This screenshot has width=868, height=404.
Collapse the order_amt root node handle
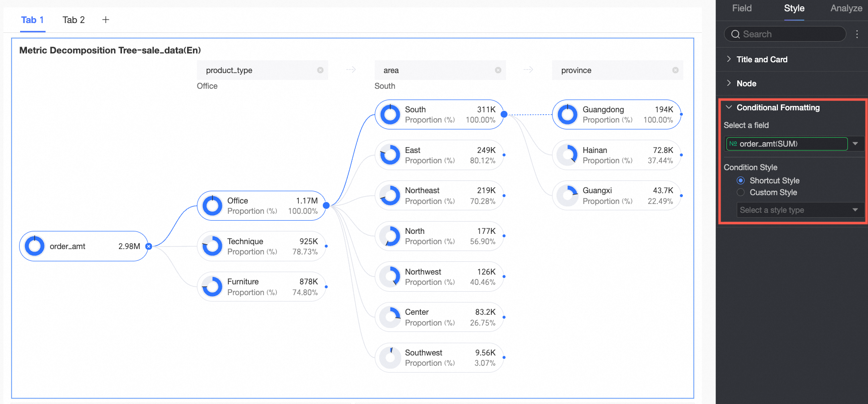click(149, 246)
